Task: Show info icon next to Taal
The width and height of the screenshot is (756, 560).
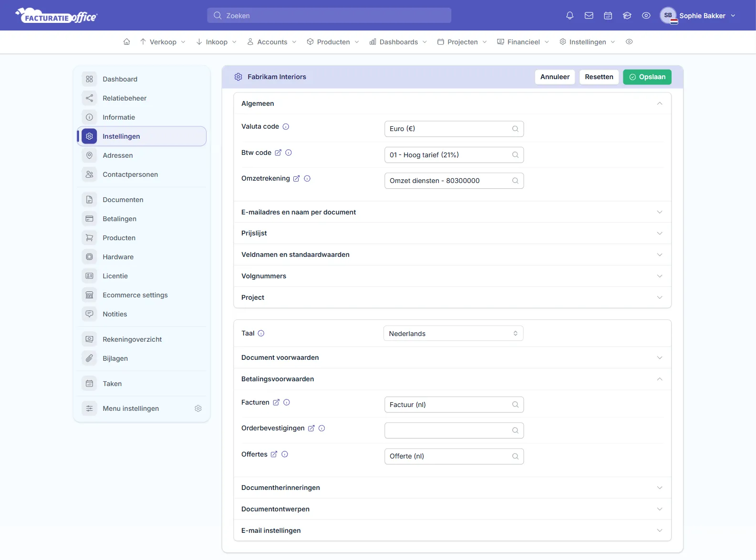Action: pyautogui.click(x=261, y=333)
